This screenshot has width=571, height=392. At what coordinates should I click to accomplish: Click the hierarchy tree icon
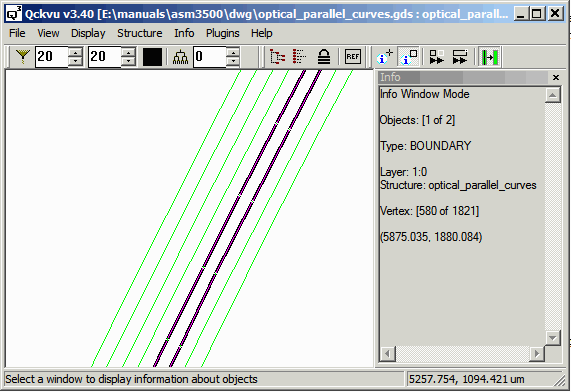point(181,57)
